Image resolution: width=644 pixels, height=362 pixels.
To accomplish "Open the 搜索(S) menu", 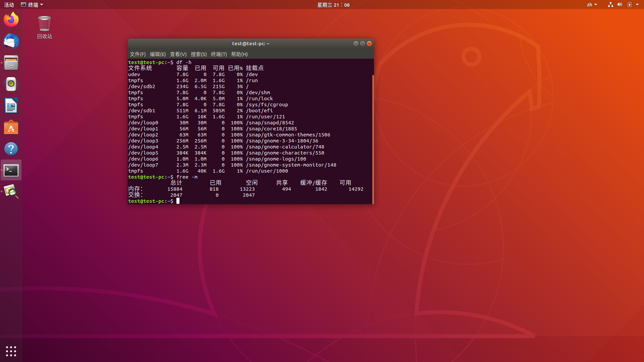I will pos(199,54).
